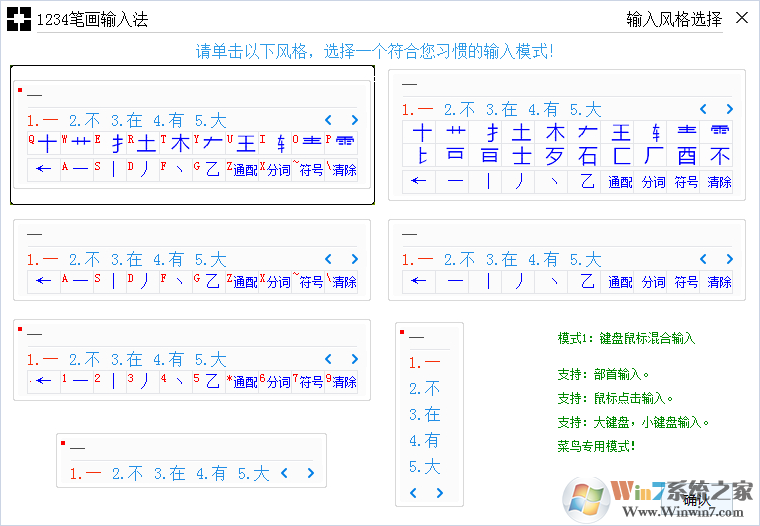
Task: Click backspace arrow in the number-labeled style
Action: (44, 381)
